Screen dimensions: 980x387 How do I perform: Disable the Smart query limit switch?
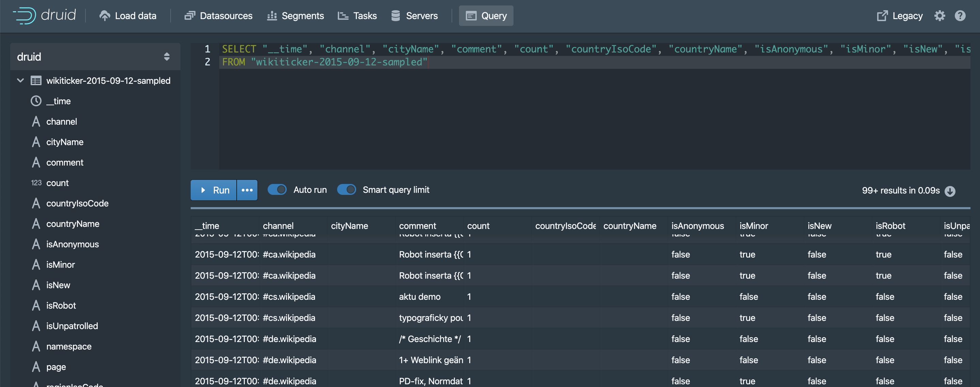point(346,189)
